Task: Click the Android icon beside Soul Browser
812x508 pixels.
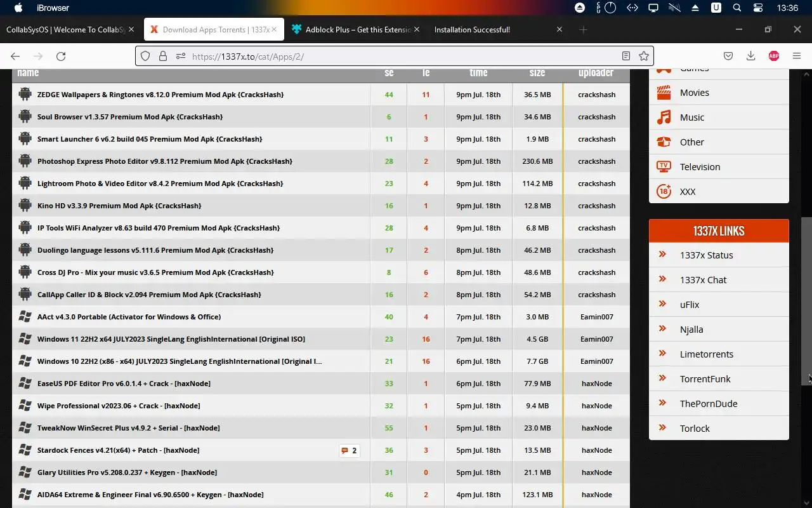Action: [x=25, y=116]
